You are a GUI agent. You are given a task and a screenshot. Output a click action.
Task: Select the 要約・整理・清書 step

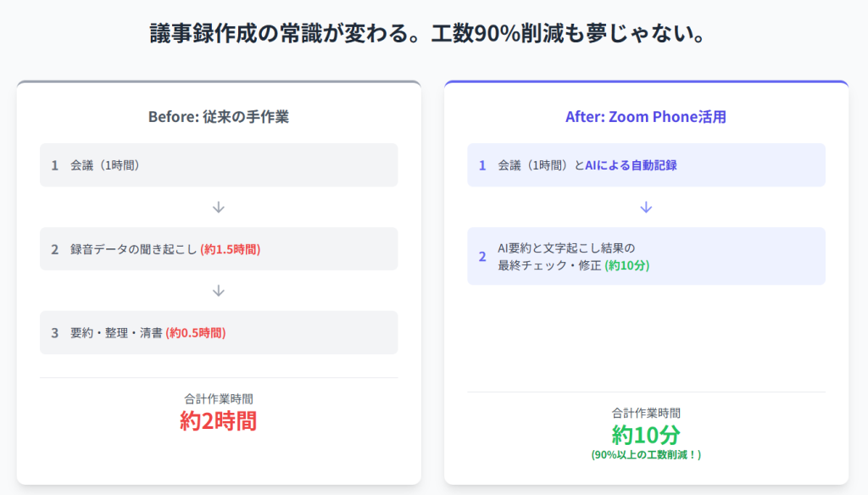point(219,333)
